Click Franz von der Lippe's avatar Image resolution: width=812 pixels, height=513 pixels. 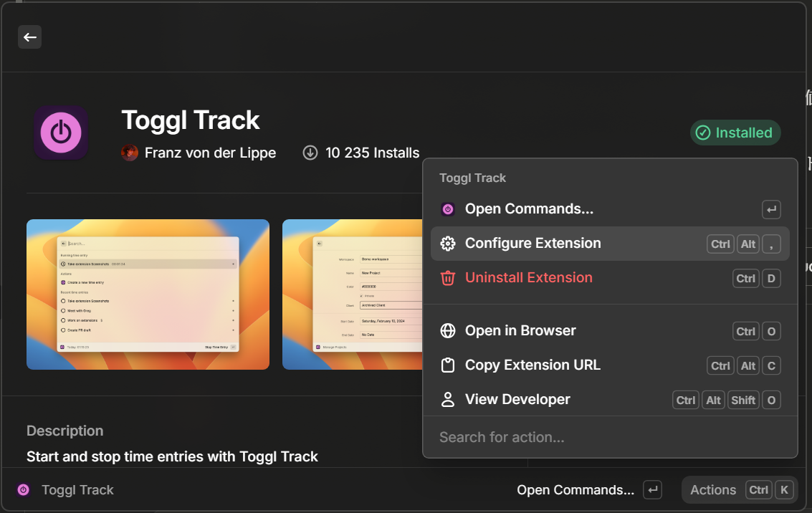point(129,153)
